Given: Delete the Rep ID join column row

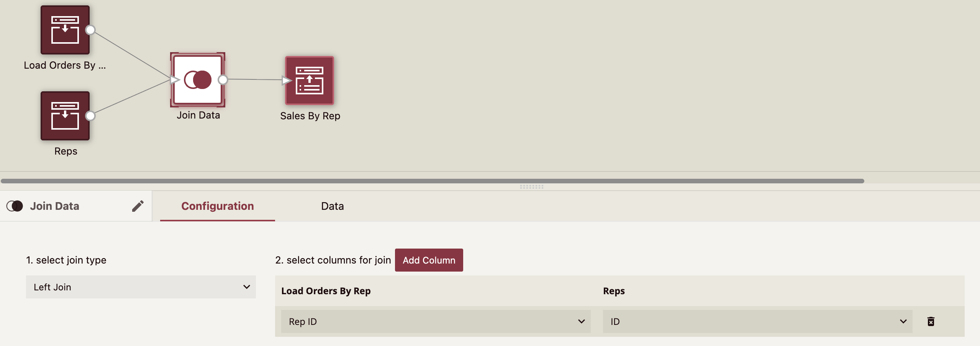Looking at the screenshot, I should point(931,321).
